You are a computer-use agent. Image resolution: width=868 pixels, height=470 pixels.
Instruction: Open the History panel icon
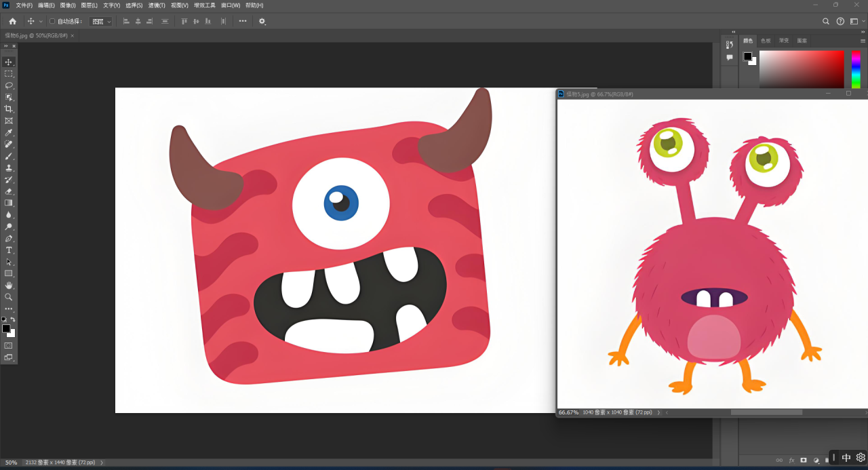730,45
